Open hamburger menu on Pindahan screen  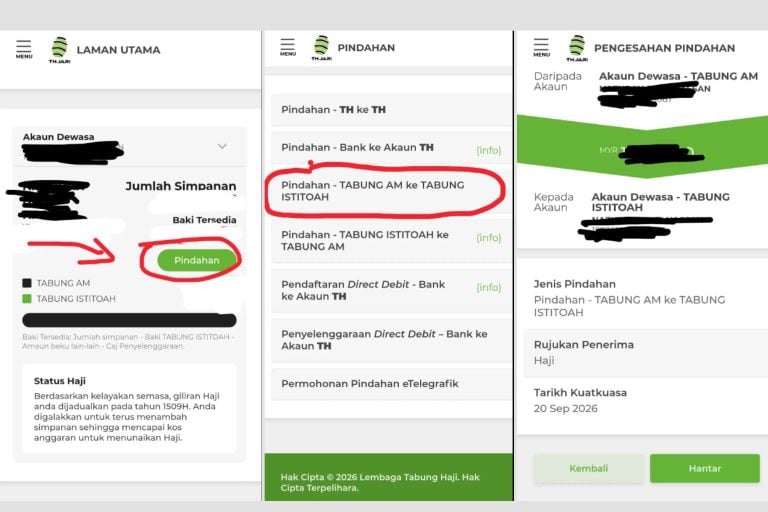tap(288, 47)
